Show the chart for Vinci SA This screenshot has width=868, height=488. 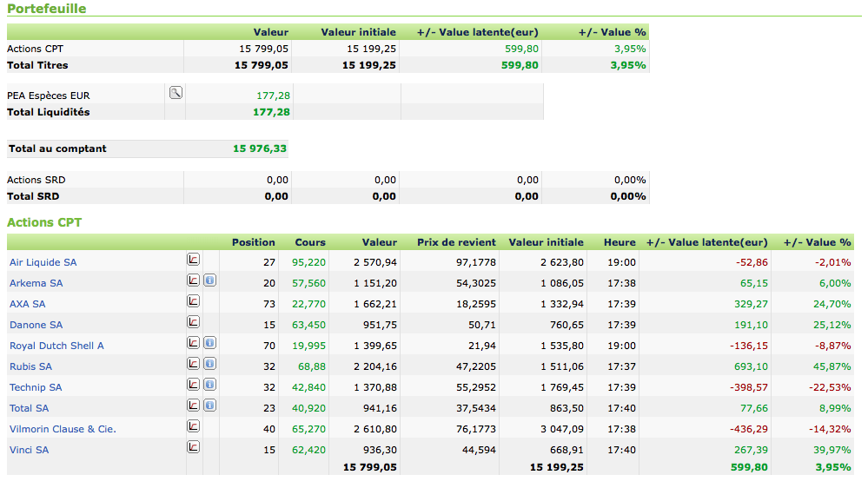(x=194, y=447)
